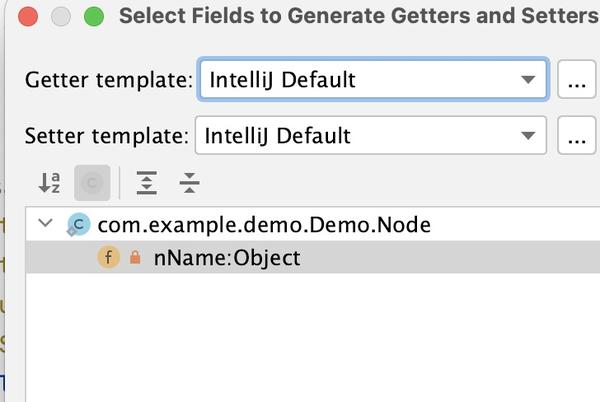Expand all tree nodes

147,183
